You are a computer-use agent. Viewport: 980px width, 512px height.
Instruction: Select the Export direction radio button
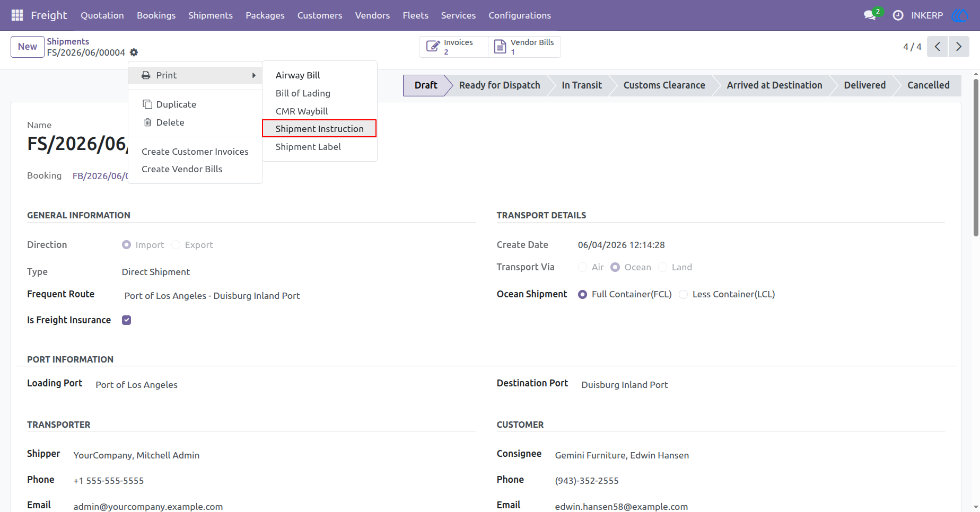176,245
